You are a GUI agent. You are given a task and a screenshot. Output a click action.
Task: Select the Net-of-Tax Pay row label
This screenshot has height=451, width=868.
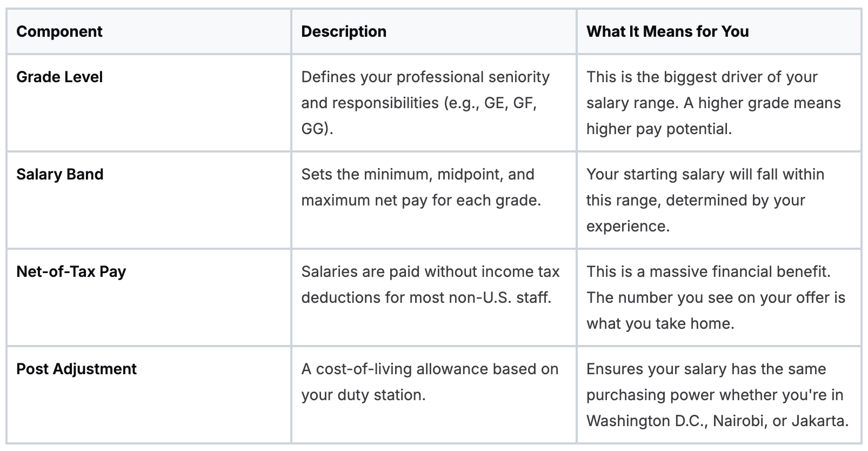[71, 271]
